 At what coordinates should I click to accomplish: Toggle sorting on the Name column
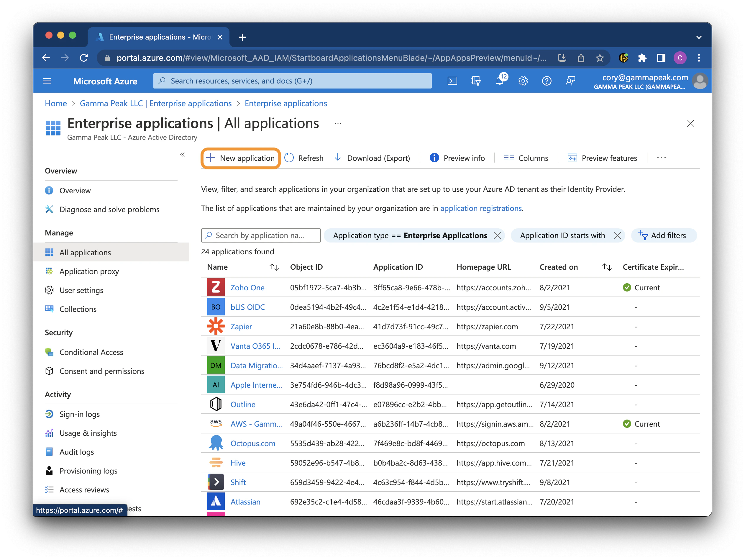pos(274,267)
